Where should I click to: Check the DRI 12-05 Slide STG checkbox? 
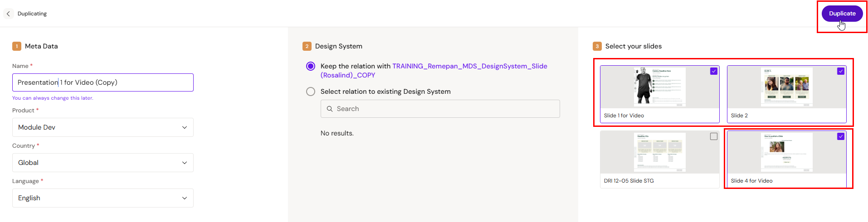[x=714, y=136]
